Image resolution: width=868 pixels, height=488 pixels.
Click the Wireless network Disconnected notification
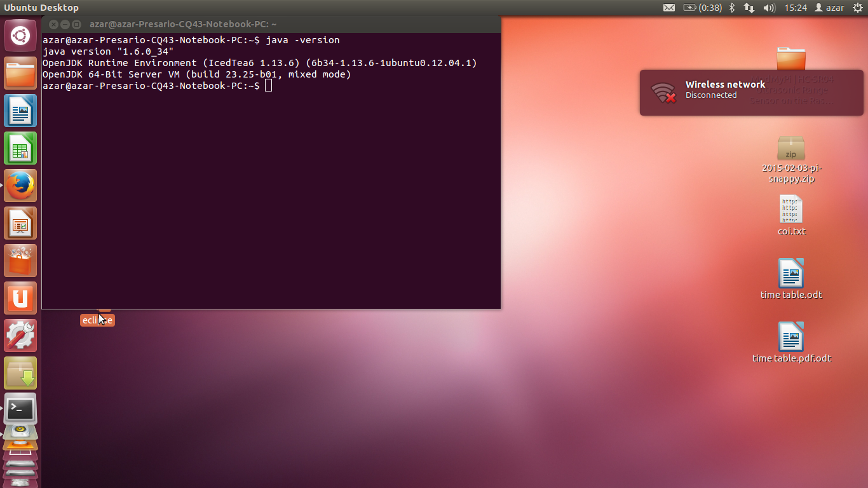pos(751,93)
